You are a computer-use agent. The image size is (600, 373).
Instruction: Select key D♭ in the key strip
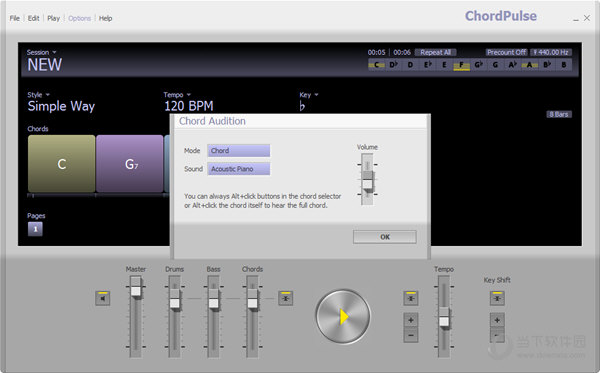[393, 65]
